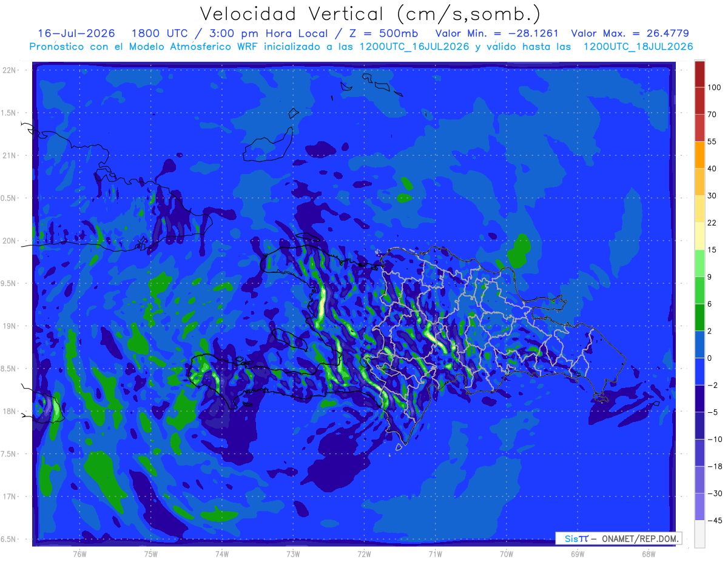The width and height of the screenshot is (728, 562).
Task: Click "Valor Max. = 26.4779" value
Action: [630, 33]
